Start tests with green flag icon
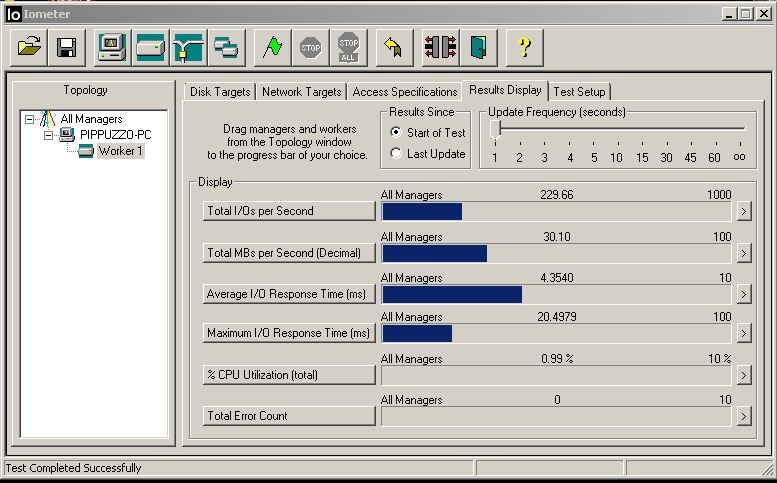777x483 pixels. pos(273,48)
